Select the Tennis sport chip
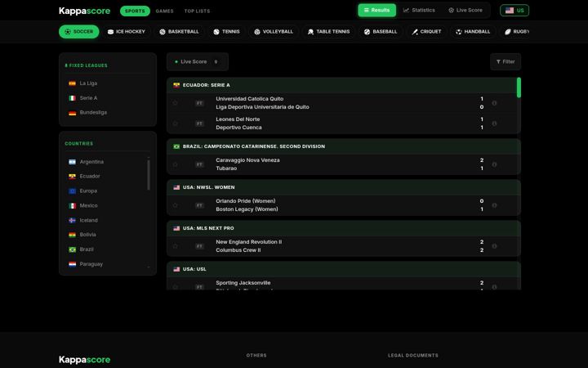Screen dimensions: 588x368 click(x=226, y=32)
